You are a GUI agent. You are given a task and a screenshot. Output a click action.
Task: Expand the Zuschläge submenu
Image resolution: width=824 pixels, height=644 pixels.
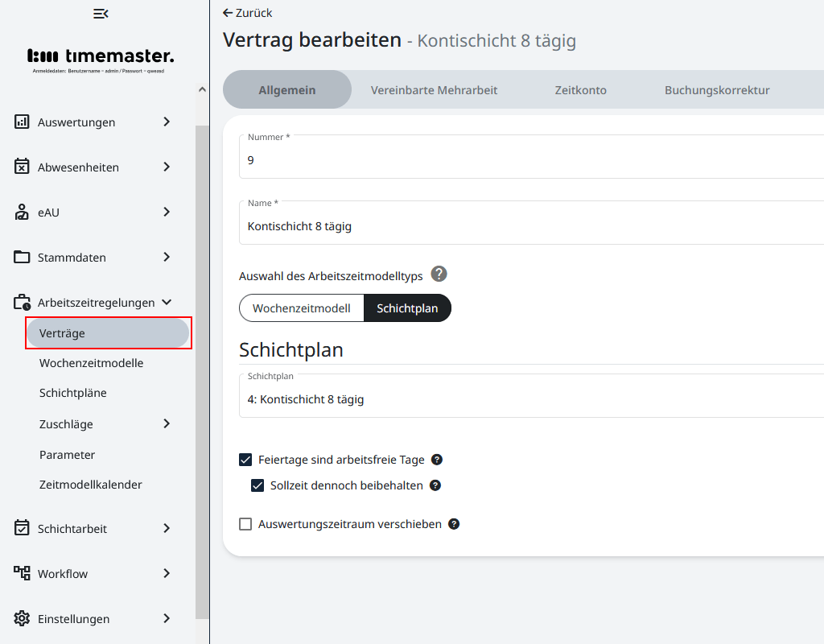[167, 424]
